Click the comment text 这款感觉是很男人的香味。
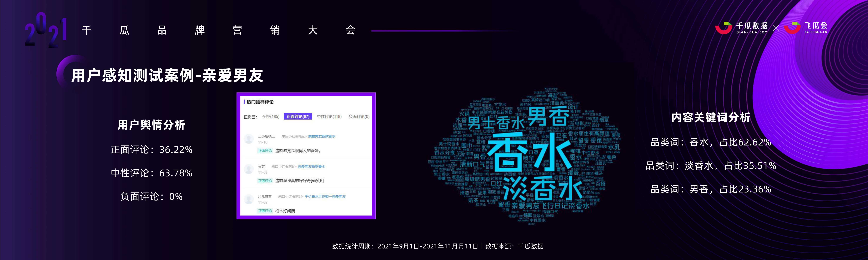 click(x=298, y=151)
